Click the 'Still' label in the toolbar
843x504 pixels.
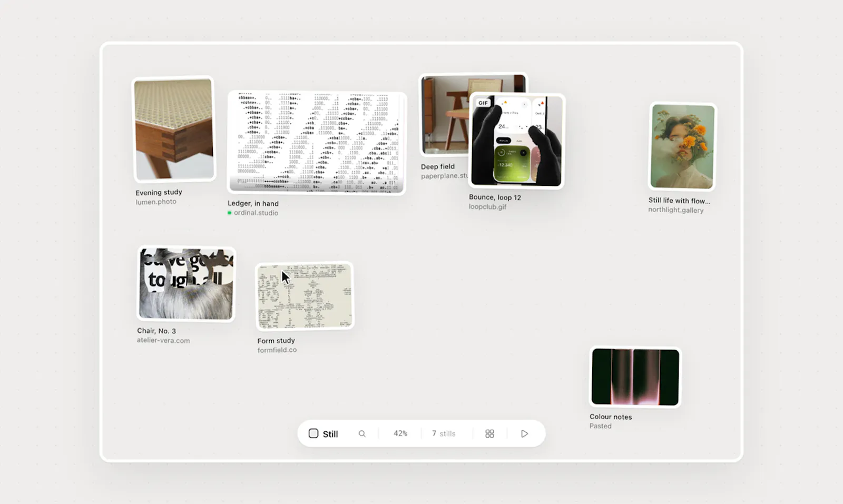click(x=330, y=434)
